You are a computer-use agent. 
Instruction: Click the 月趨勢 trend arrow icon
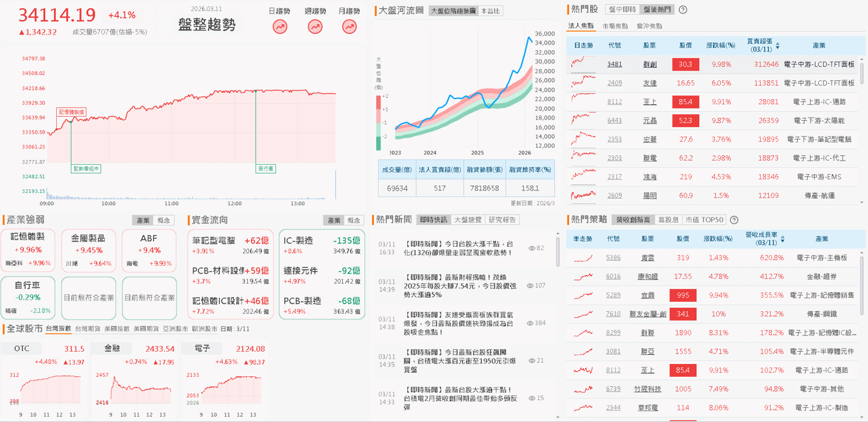pyautogui.click(x=350, y=26)
